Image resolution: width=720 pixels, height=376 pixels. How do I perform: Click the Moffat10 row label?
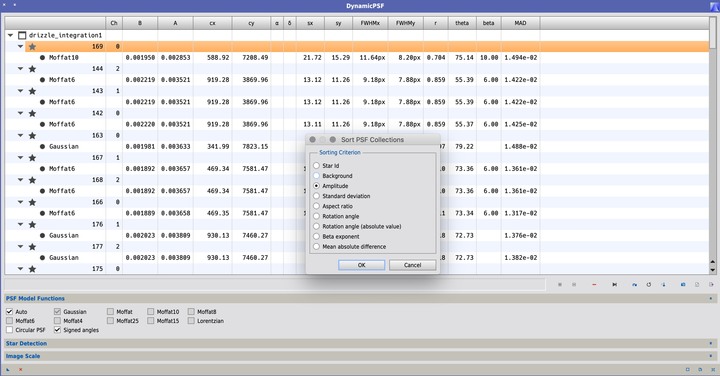pos(64,58)
